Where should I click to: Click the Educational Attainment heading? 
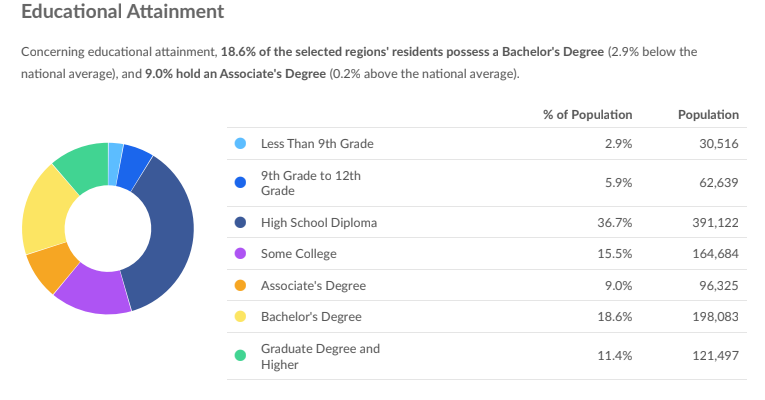tap(122, 11)
